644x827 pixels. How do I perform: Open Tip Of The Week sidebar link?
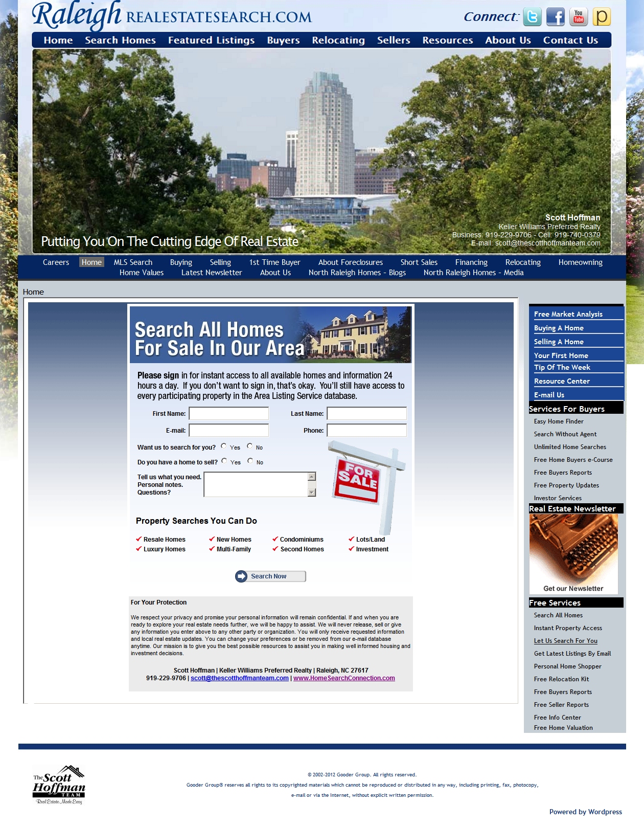(562, 367)
